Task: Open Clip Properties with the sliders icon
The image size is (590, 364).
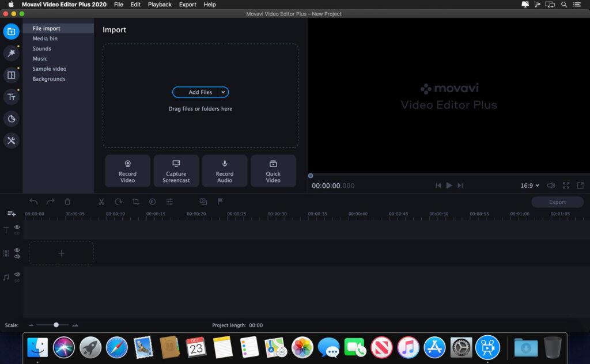Action: 169,202
